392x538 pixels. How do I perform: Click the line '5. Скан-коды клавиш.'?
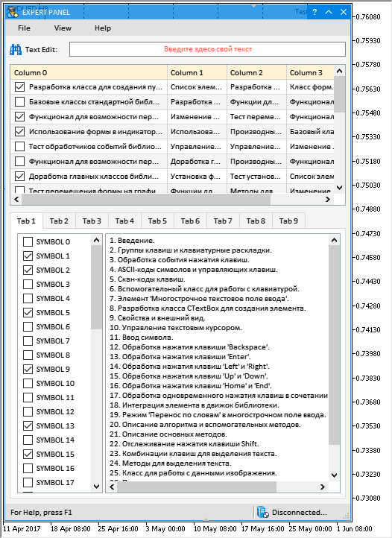click(x=148, y=279)
